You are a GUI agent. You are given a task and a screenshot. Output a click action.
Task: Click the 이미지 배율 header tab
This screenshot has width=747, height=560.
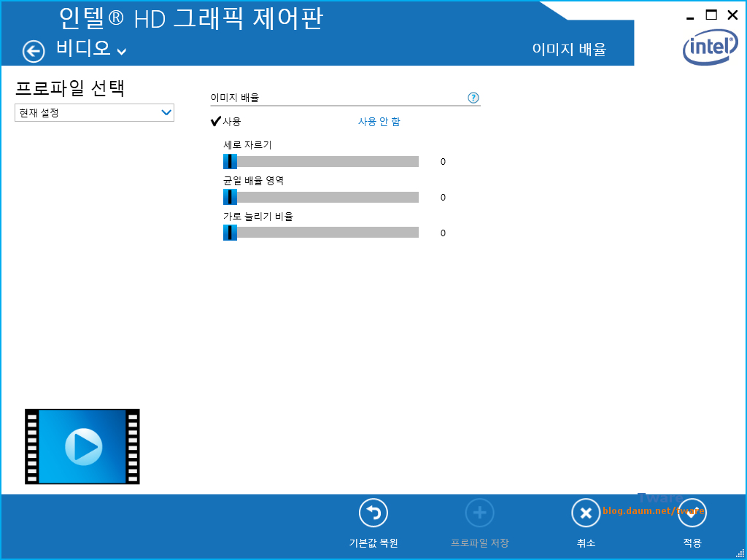point(569,49)
